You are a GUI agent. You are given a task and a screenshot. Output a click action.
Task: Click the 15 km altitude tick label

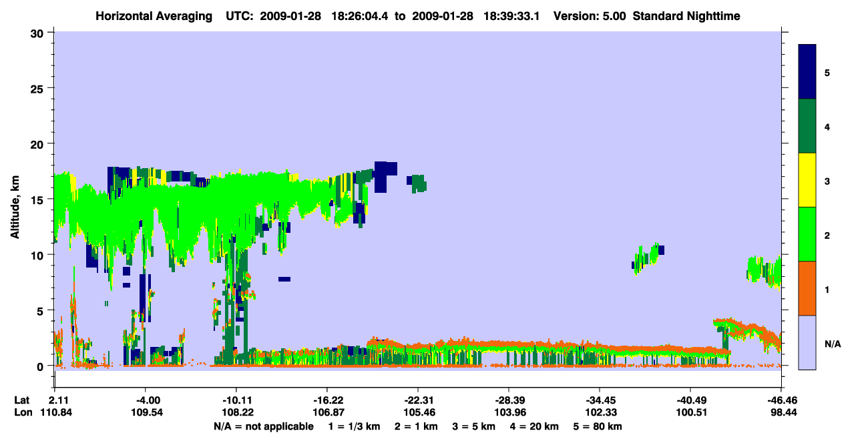37,199
